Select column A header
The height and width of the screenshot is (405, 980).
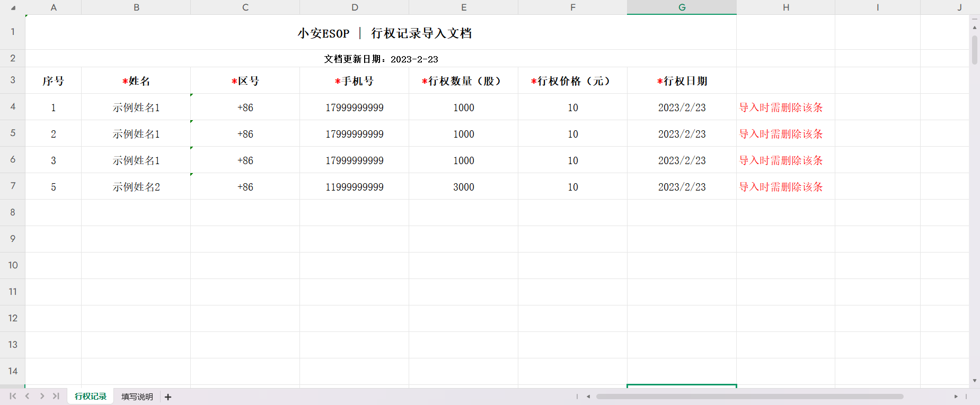click(54, 7)
